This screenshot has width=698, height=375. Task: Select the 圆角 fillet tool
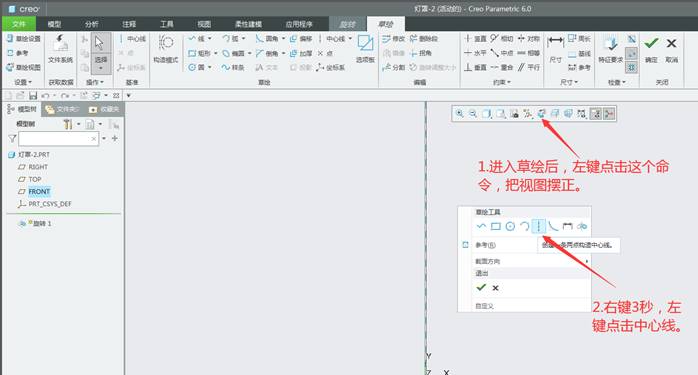tap(267, 39)
